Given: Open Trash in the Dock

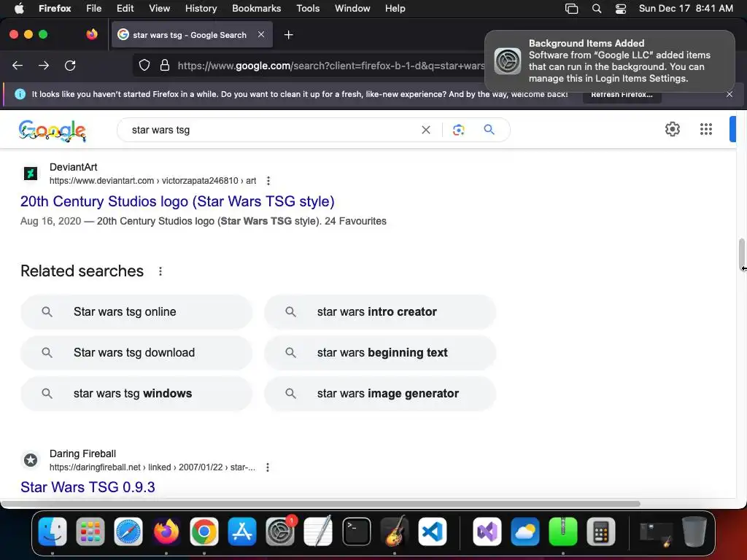Looking at the screenshot, I should tap(694, 532).
